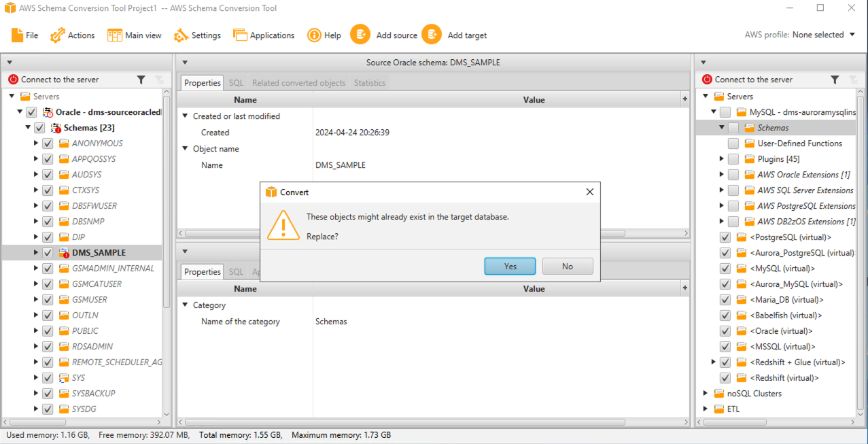Select the <Aurora_MySQL (virtual)> target
The image size is (868, 444).
pyautogui.click(x=796, y=284)
